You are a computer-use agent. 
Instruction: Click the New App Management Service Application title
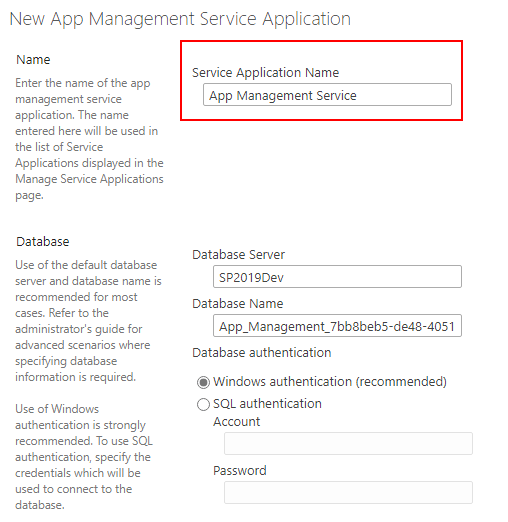point(180,19)
